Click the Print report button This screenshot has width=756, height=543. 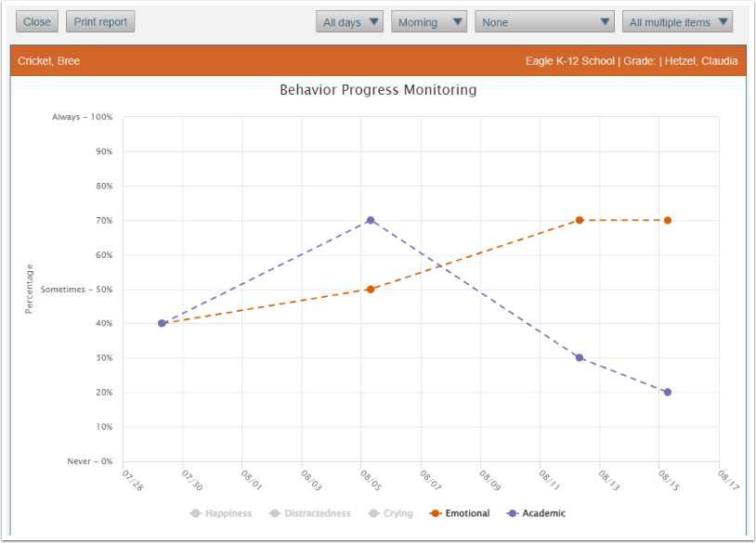click(99, 20)
